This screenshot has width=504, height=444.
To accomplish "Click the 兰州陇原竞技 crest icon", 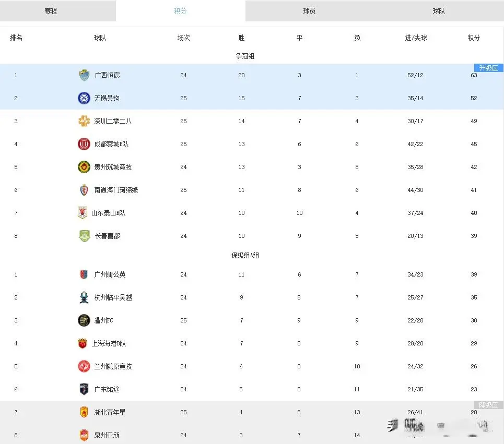I will coord(84,366).
